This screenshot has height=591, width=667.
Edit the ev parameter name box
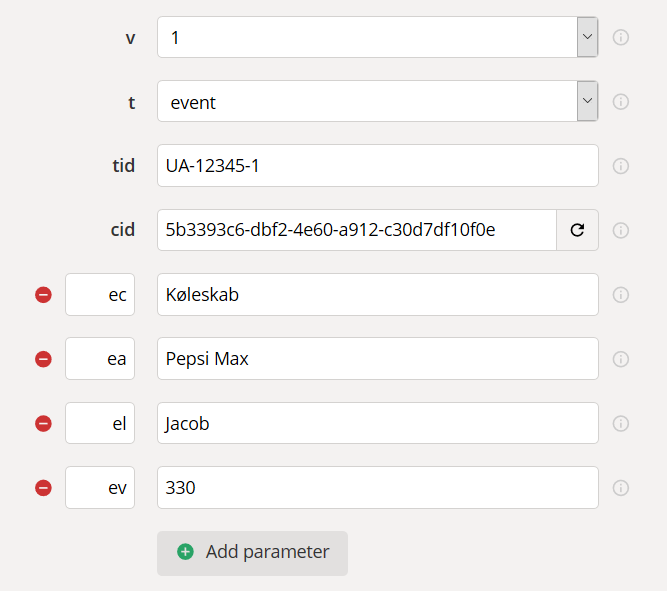[100, 488]
